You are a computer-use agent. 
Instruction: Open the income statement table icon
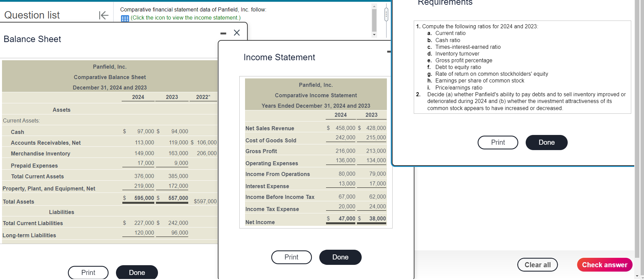[x=125, y=19]
